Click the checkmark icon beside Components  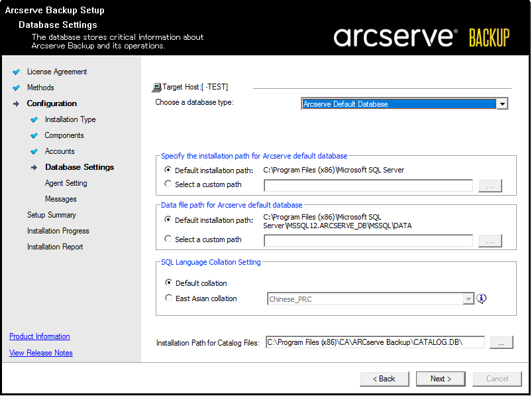click(x=34, y=136)
